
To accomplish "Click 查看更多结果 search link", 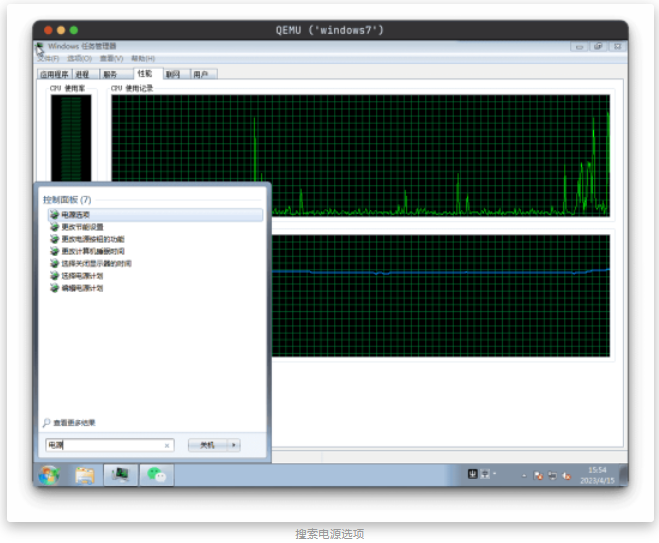I will 74,423.
